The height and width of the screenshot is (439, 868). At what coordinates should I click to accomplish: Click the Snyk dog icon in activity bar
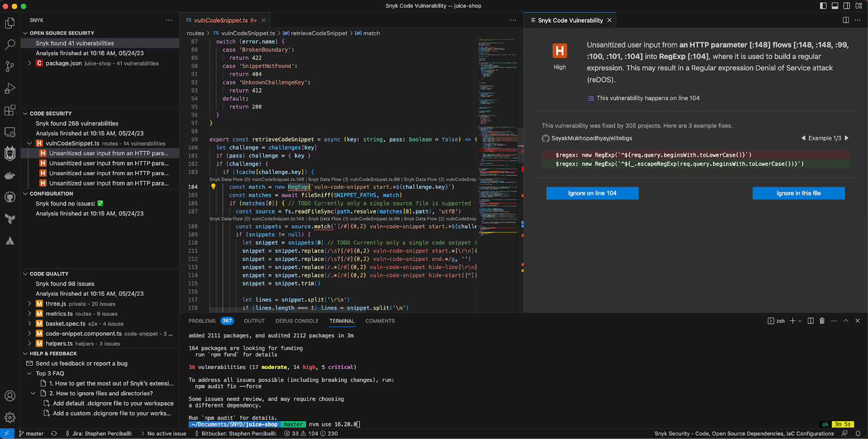click(10, 154)
